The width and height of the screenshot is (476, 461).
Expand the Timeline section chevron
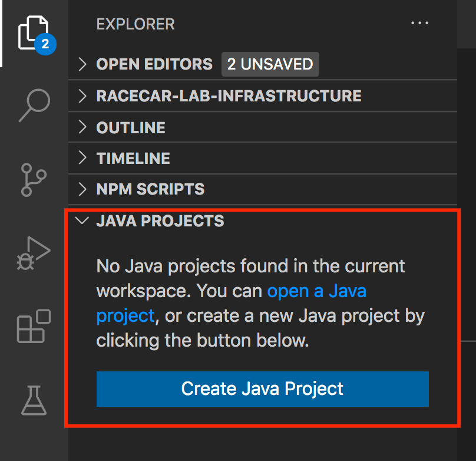pyautogui.click(x=82, y=158)
